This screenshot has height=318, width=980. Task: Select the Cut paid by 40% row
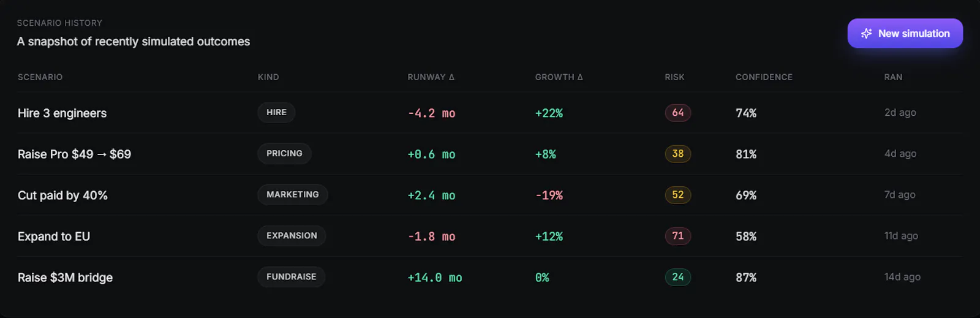click(x=490, y=195)
